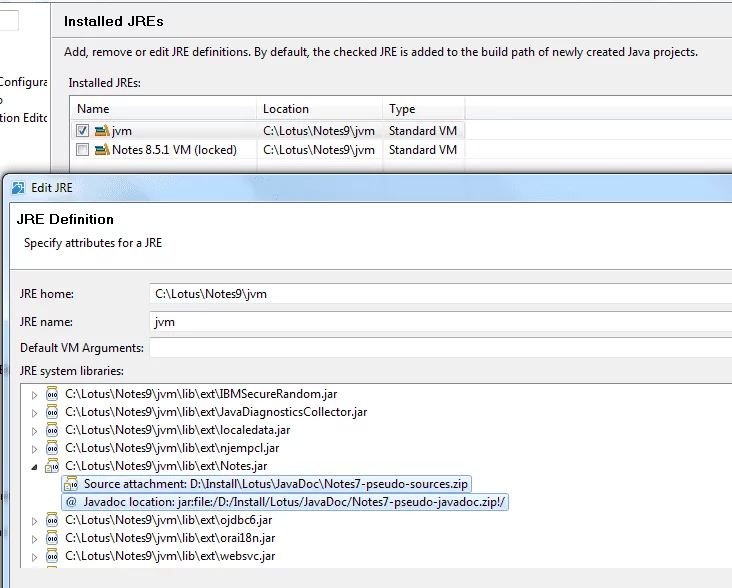Click the Javadoc location @ icon

[70, 502]
